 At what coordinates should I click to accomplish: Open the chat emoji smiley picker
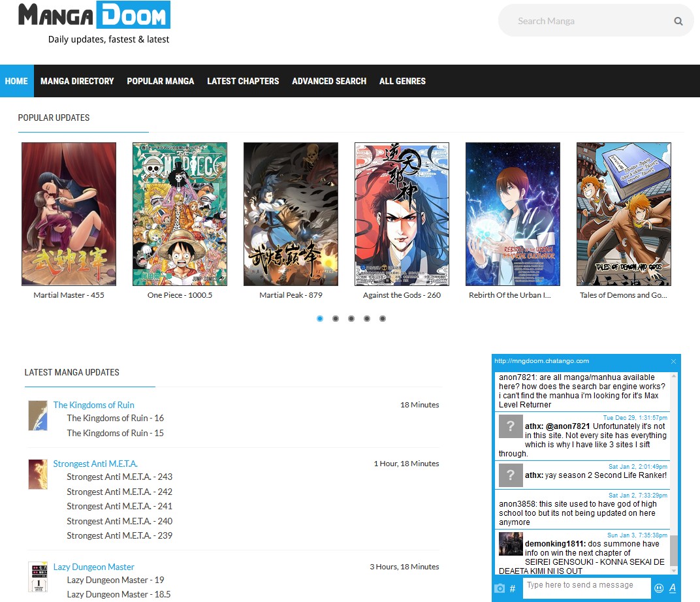tap(659, 588)
